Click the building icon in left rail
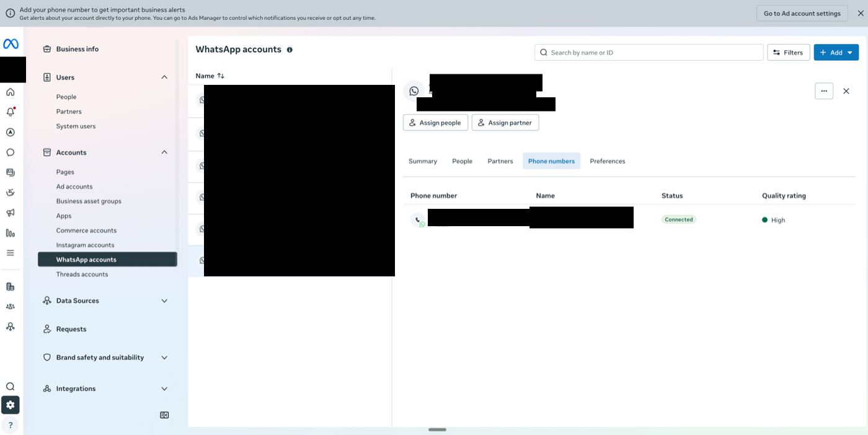The image size is (868, 435). tap(10, 286)
